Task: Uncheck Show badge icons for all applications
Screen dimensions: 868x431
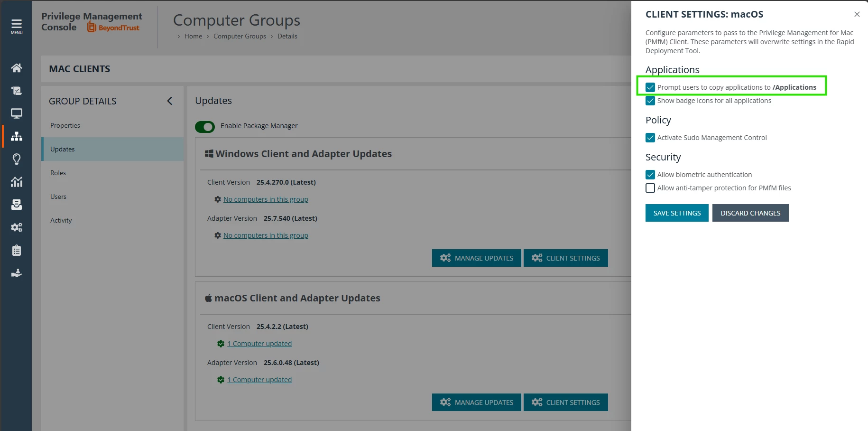Action: coord(650,101)
